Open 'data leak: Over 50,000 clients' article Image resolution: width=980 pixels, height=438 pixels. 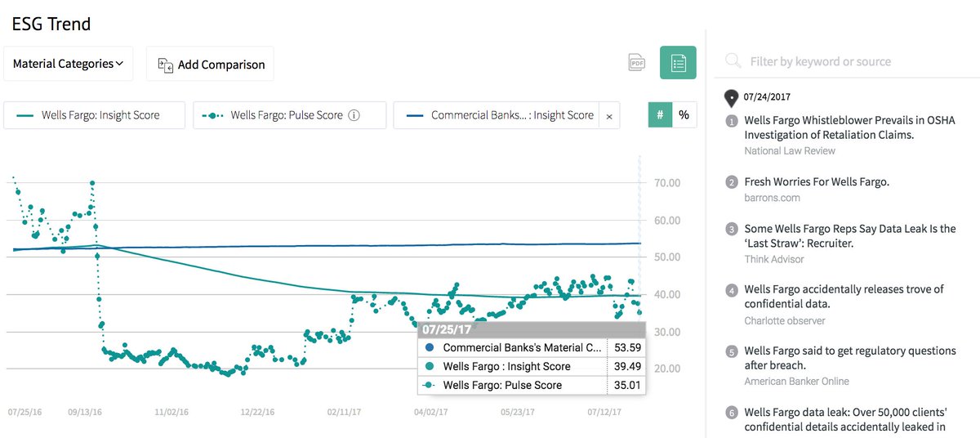coord(845,418)
